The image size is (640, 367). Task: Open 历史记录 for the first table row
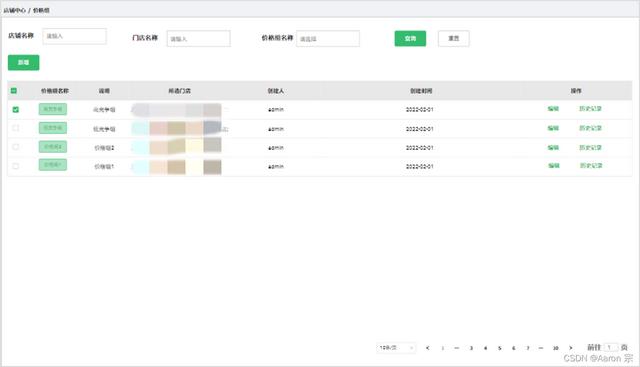pyautogui.click(x=590, y=109)
